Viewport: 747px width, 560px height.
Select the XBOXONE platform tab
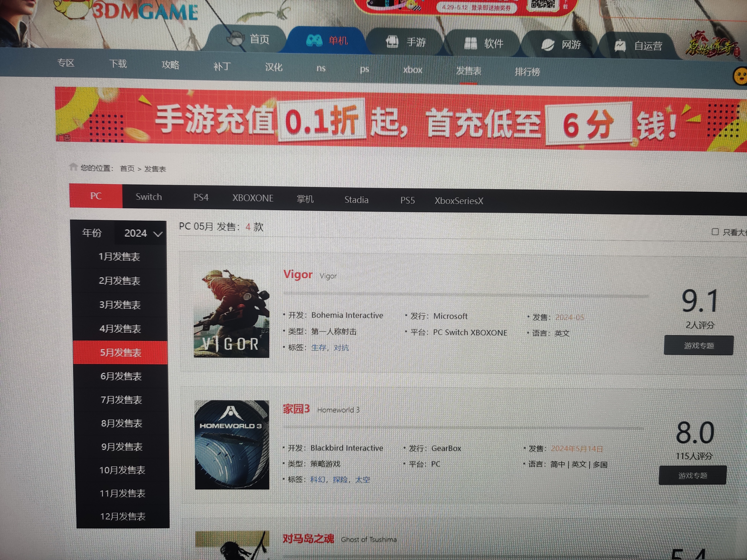[x=253, y=198]
